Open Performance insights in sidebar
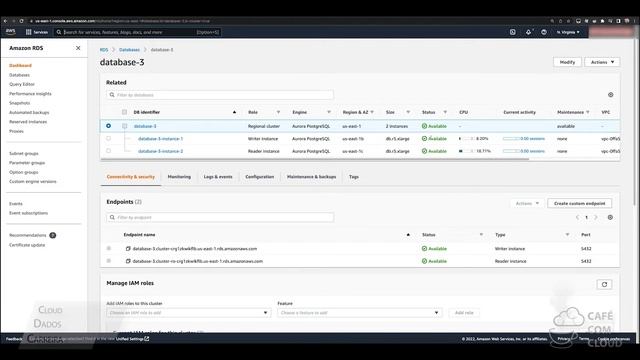Screen dimensions: 640x360 coord(30,93)
